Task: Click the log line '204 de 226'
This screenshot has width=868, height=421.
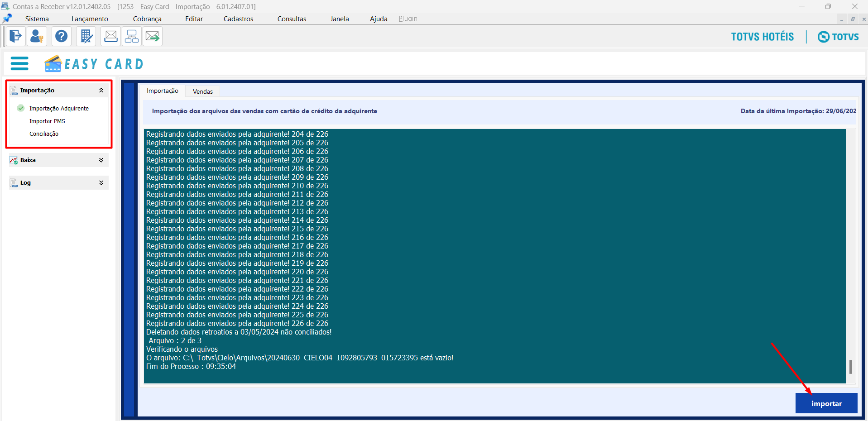Action: (237, 134)
